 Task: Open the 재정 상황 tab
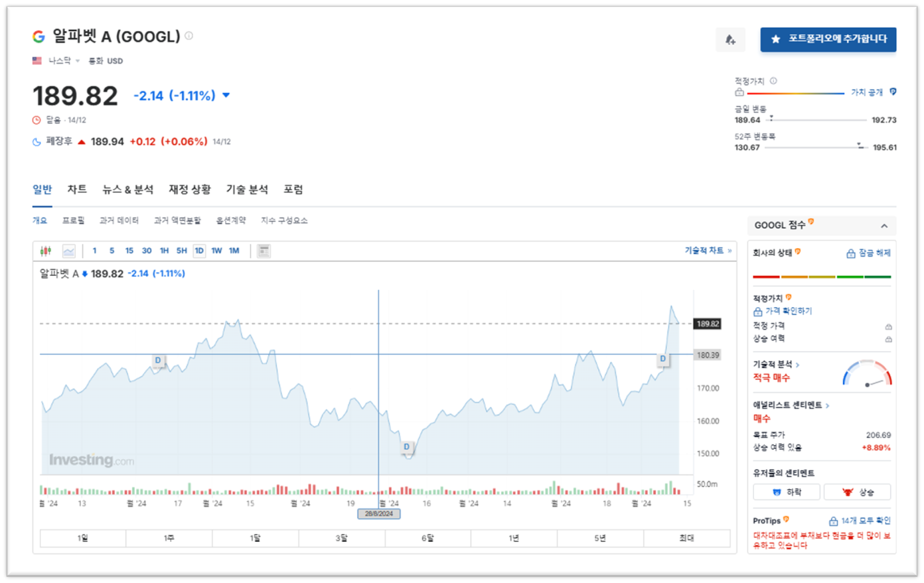point(190,190)
